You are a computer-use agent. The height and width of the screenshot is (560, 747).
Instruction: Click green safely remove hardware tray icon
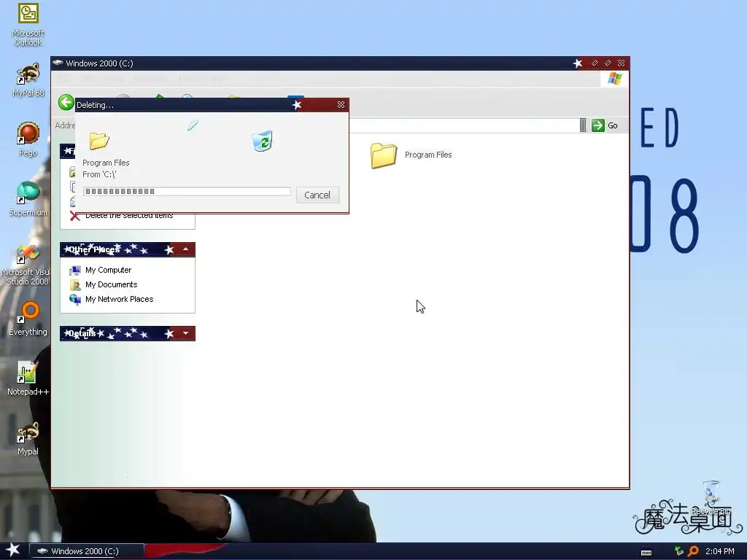pos(679,551)
